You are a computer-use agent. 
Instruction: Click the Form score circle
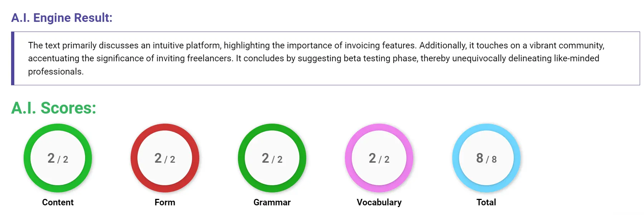point(165,158)
